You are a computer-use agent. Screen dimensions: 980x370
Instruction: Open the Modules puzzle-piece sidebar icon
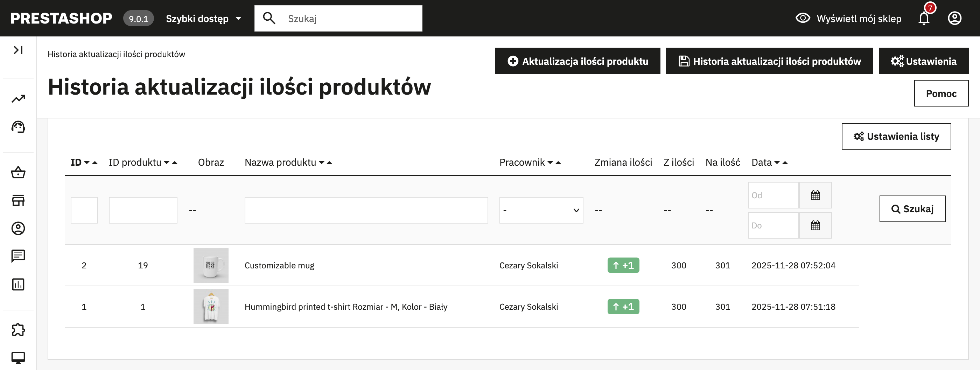pos(18,330)
